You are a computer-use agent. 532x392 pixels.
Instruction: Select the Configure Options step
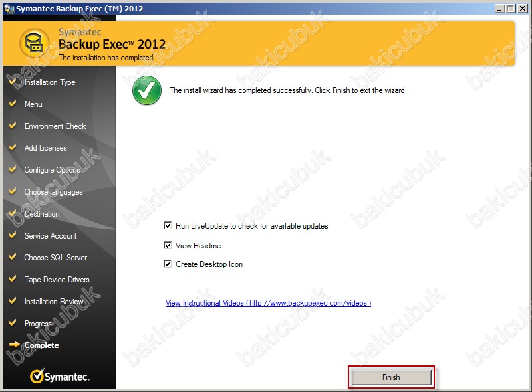coord(52,170)
